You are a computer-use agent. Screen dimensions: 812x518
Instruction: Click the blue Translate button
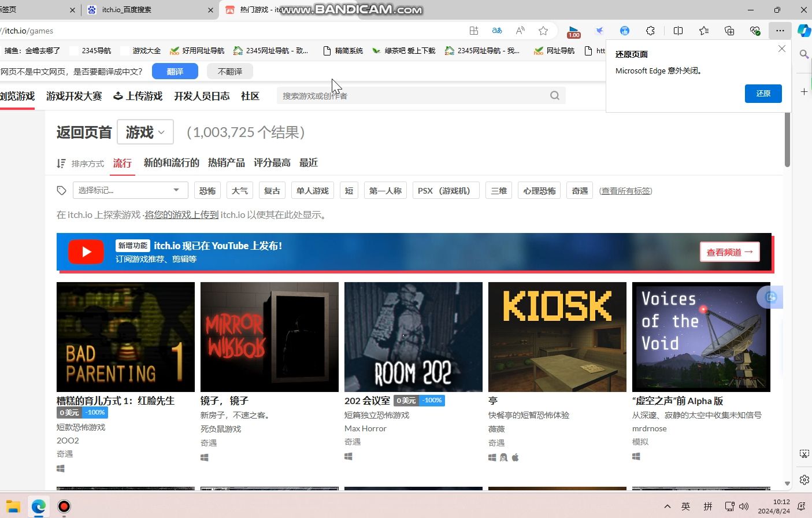[x=175, y=71]
